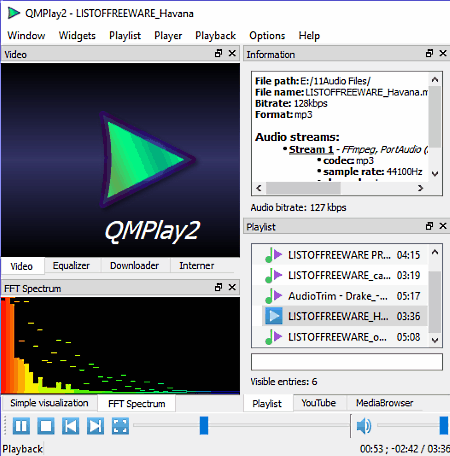
Task: Float the Video panel
Action: tap(219, 53)
